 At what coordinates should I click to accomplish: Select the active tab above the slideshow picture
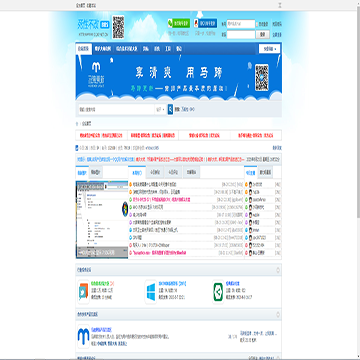82,172
